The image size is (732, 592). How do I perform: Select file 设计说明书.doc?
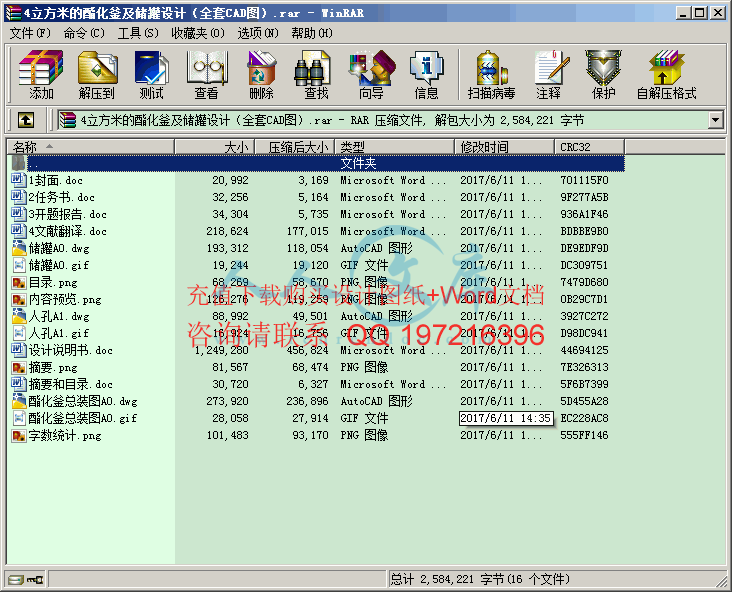[70, 350]
